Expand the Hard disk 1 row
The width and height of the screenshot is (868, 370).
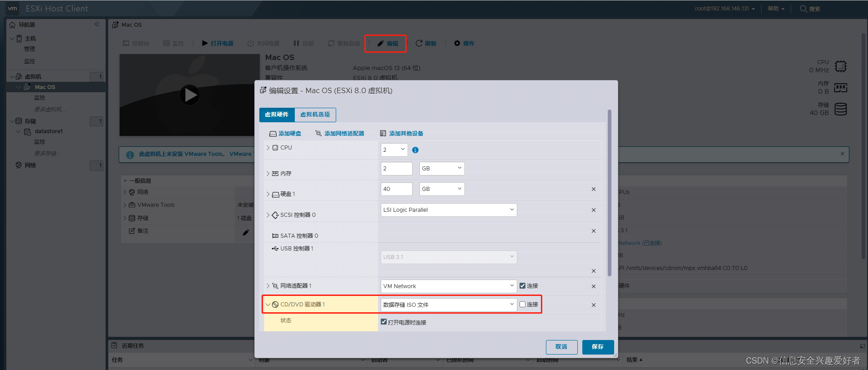pos(268,194)
